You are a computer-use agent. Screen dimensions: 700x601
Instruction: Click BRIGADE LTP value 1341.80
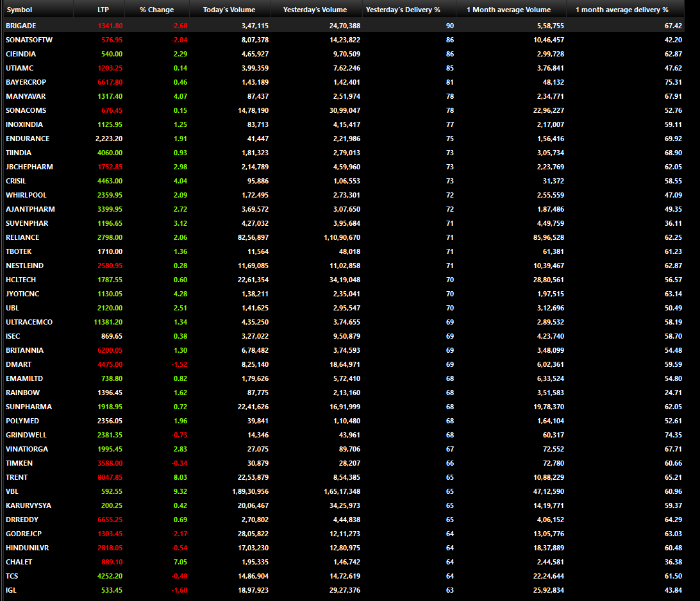point(110,26)
